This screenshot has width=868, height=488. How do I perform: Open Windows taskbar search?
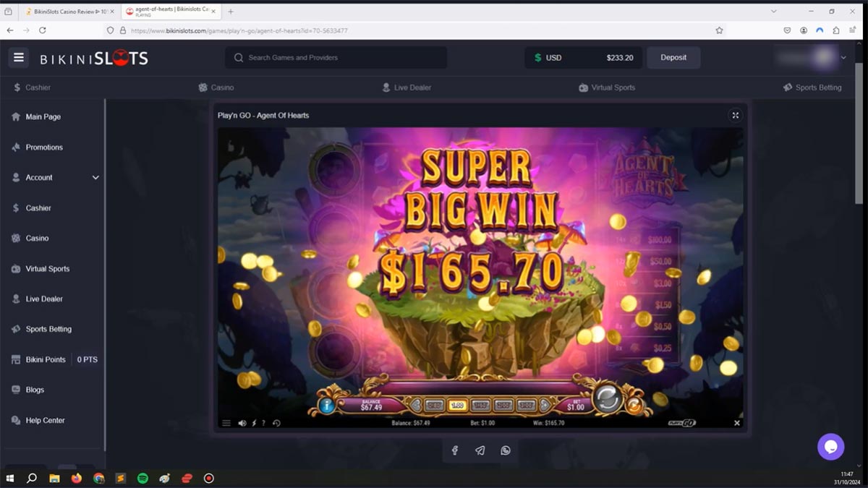32,478
